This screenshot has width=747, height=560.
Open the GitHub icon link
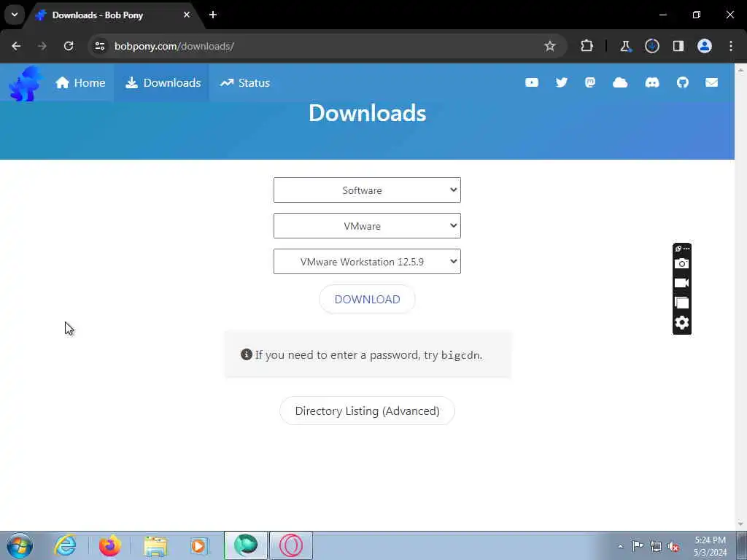[x=683, y=83]
